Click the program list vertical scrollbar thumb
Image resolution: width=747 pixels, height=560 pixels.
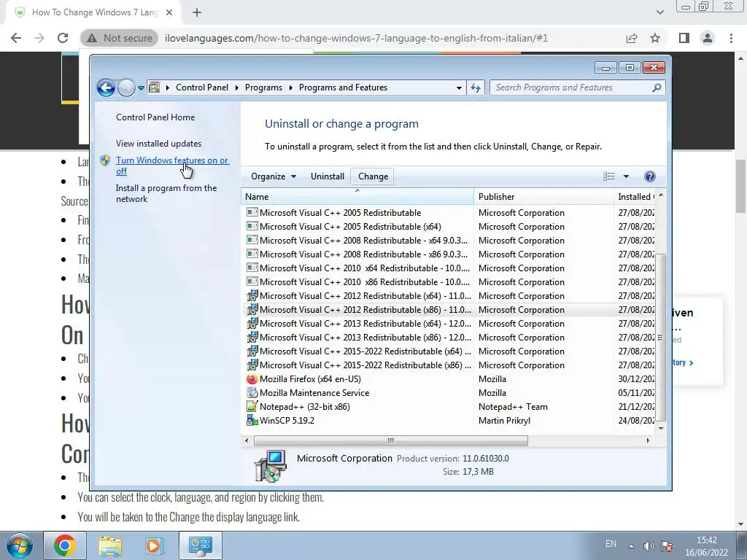pyautogui.click(x=660, y=337)
